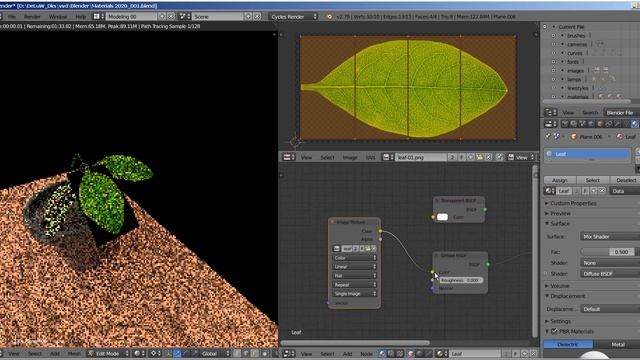
Task: Open the Global orientation dropdown
Action: tap(215, 353)
